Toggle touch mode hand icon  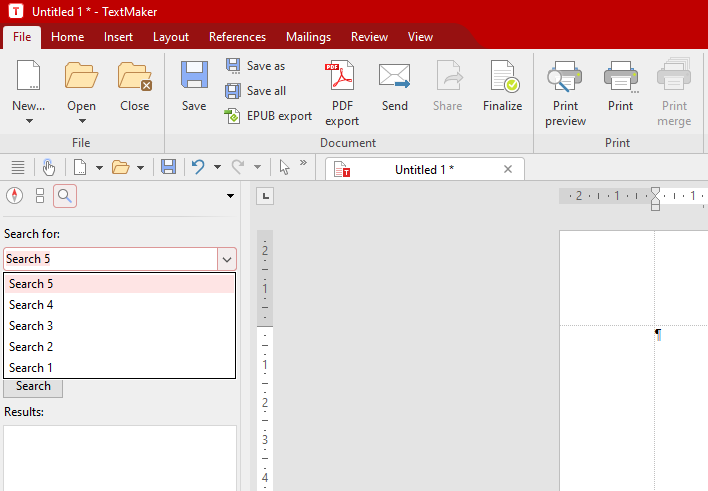[x=49, y=168]
